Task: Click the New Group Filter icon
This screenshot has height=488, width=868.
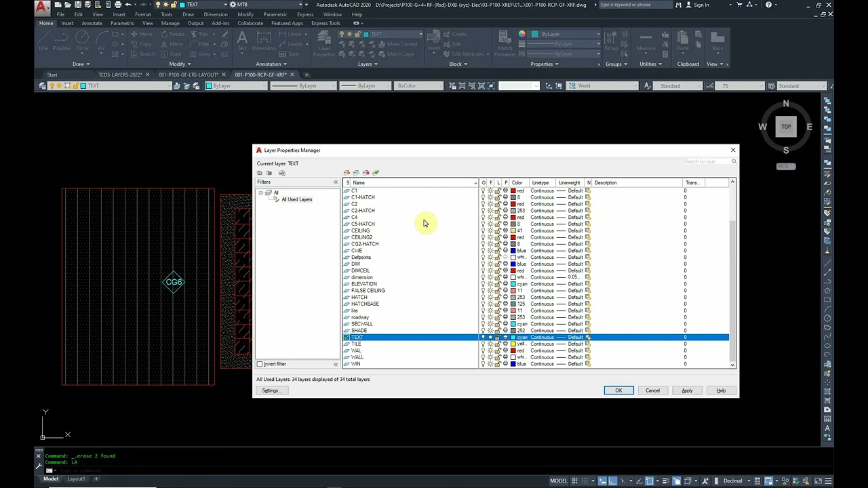Action: click(269, 173)
